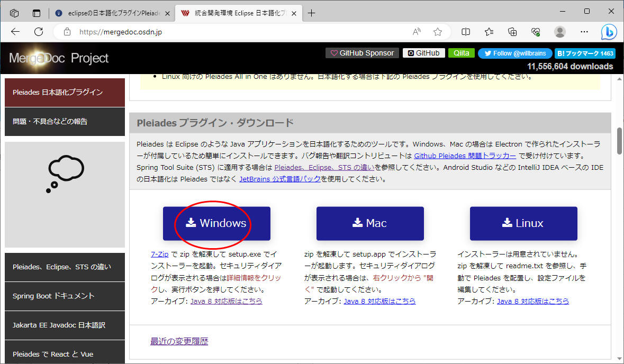Toggle the split screen icon
This screenshot has width=624, height=364.
(466, 32)
